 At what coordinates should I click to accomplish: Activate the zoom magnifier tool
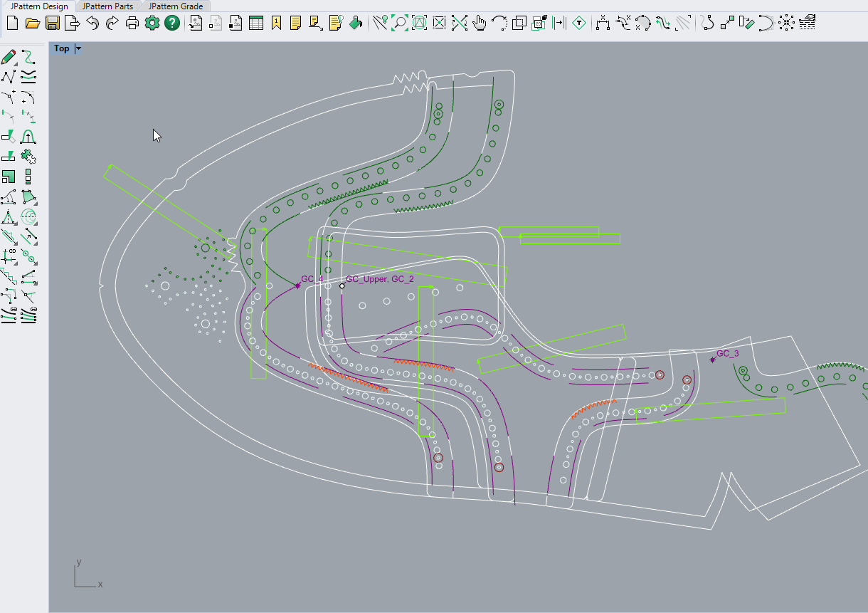click(x=399, y=23)
